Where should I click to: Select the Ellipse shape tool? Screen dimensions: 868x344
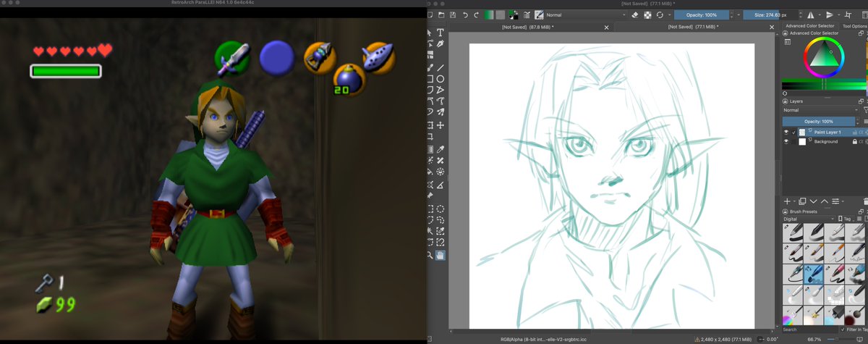click(x=440, y=79)
